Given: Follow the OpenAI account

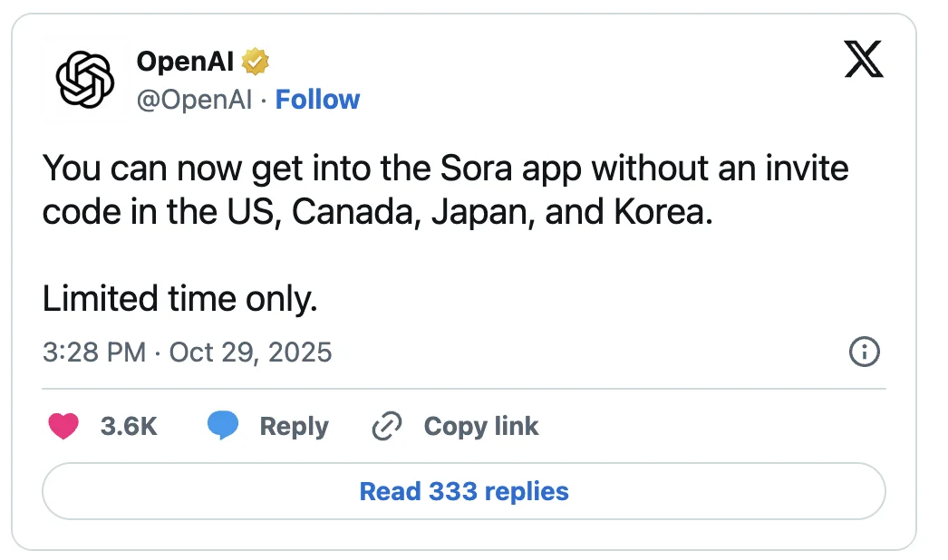Looking at the screenshot, I should [317, 100].
